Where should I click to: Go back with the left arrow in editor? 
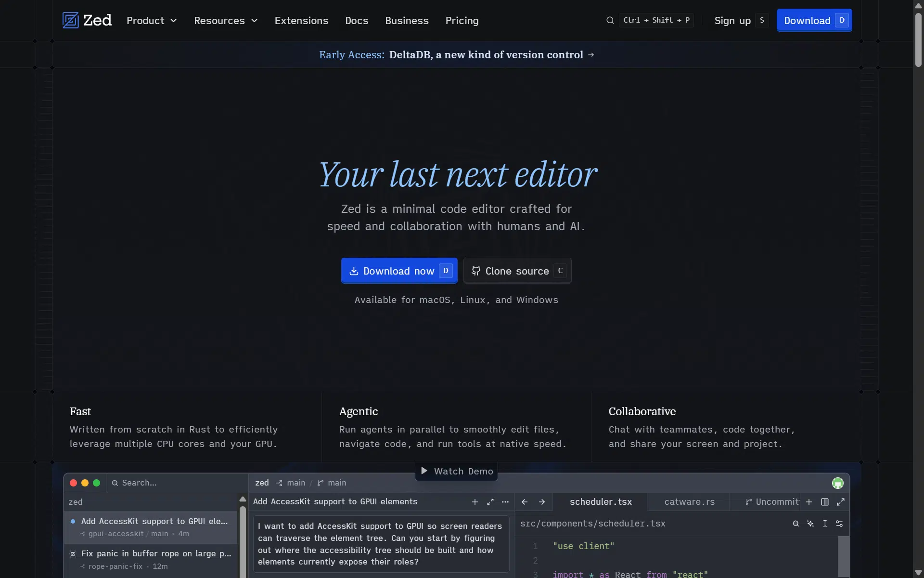(x=525, y=502)
